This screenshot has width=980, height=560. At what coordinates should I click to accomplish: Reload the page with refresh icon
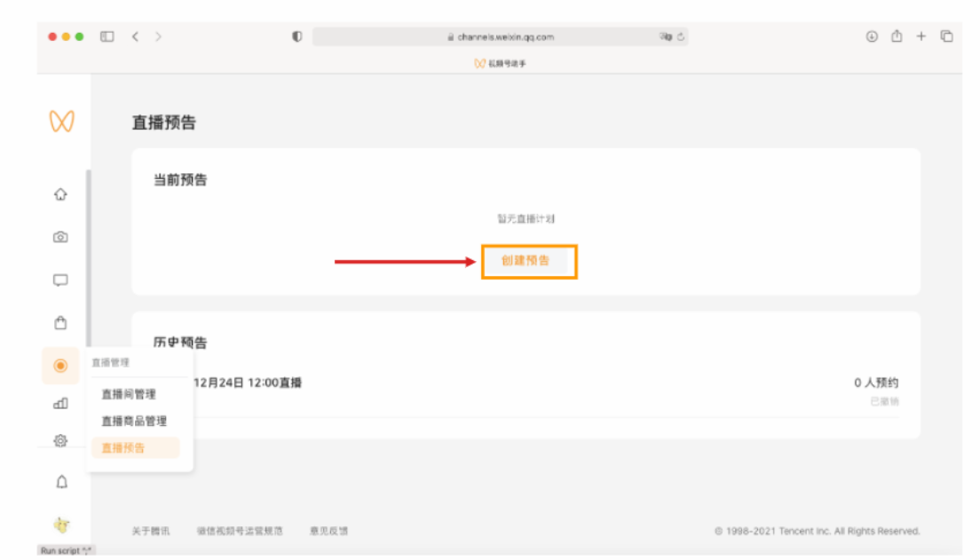(681, 37)
